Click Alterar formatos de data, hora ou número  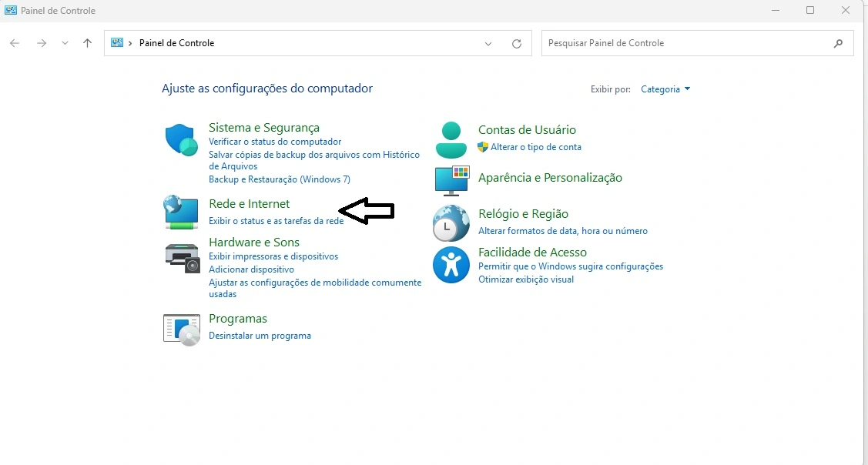563,231
